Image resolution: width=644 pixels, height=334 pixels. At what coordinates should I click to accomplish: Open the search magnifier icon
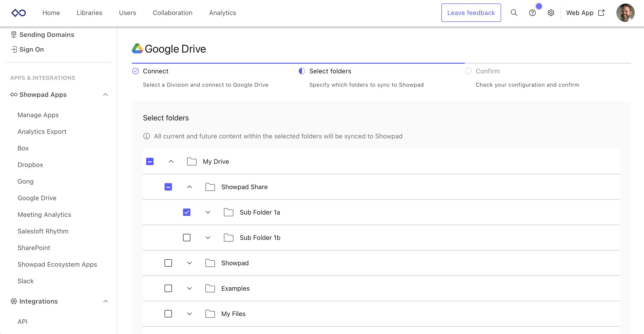pos(514,13)
